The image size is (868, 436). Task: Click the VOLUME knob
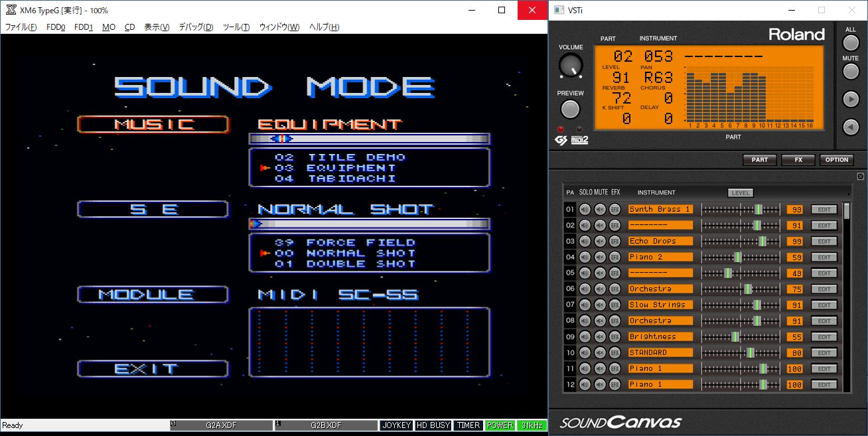(571, 65)
